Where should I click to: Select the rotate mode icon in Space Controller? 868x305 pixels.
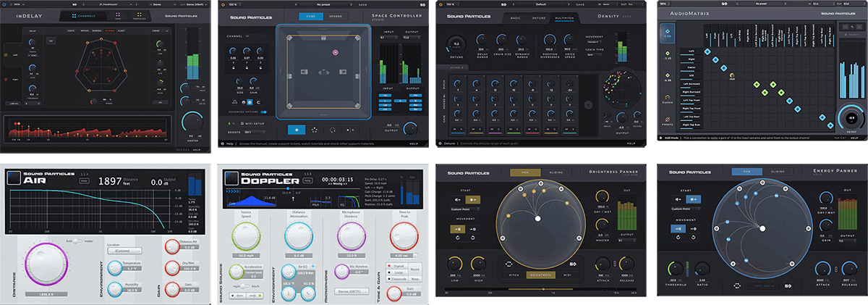(x=333, y=130)
